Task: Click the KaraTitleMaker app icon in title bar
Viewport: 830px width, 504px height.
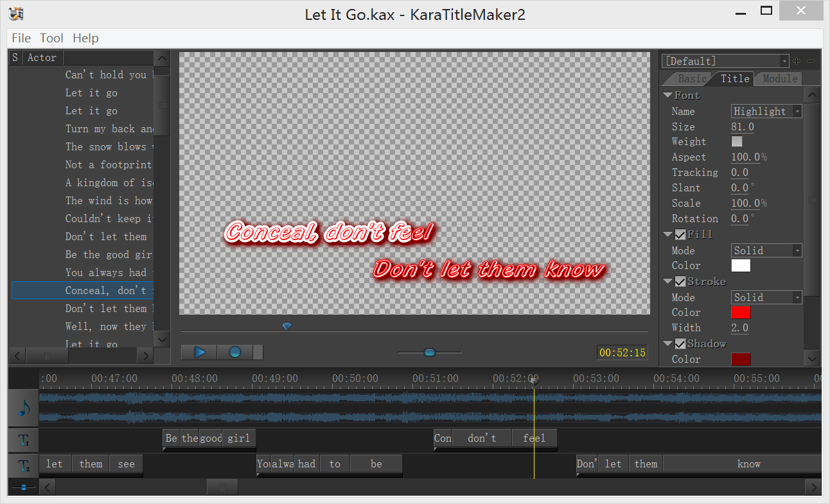Action: 17,13
